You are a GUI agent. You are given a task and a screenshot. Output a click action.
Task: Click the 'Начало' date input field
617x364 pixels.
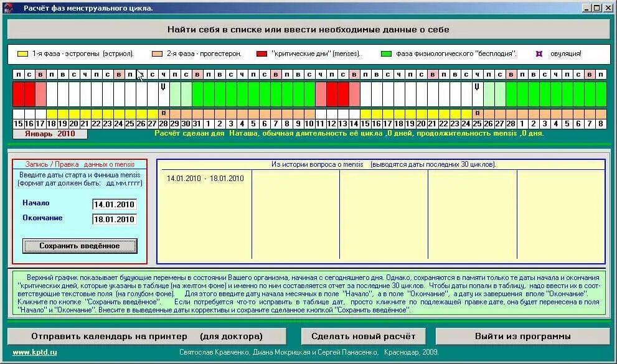click(x=115, y=205)
